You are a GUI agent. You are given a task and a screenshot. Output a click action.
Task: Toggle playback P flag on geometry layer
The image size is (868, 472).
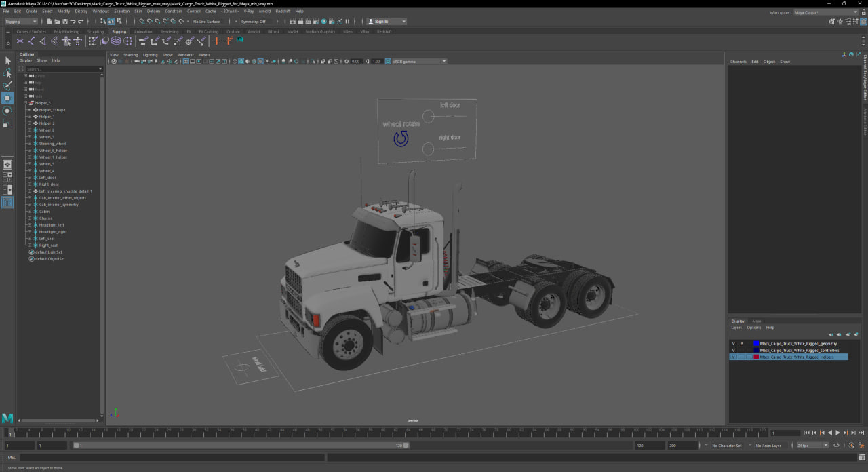pos(741,344)
